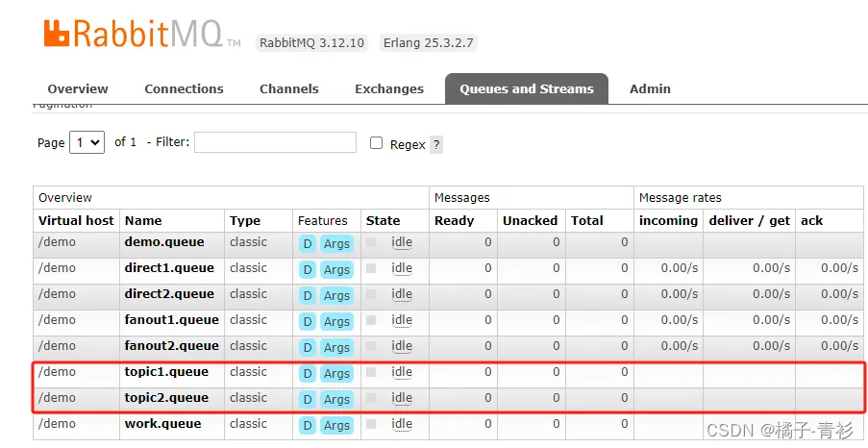Click the D badge for topic1.queue

point(308,374)
